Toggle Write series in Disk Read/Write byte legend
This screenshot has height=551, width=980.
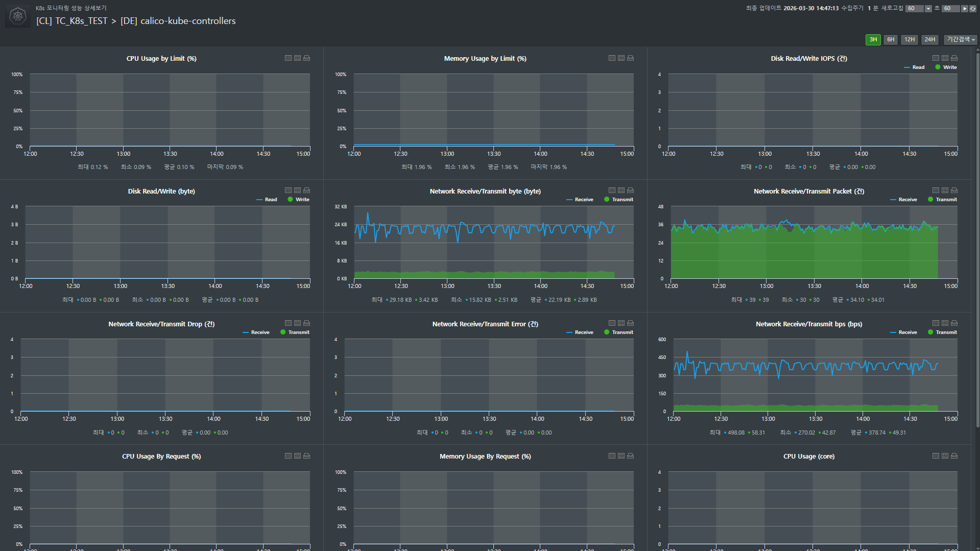point(299,200)
